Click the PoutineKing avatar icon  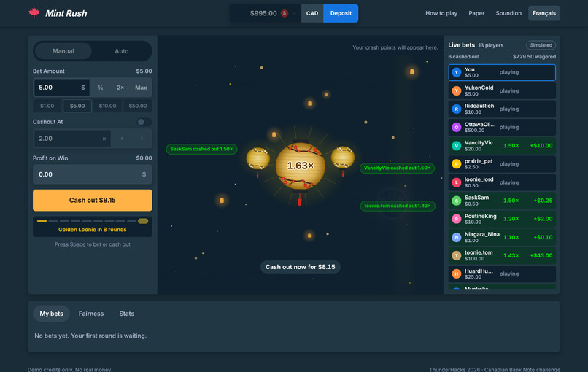point(457,219)
